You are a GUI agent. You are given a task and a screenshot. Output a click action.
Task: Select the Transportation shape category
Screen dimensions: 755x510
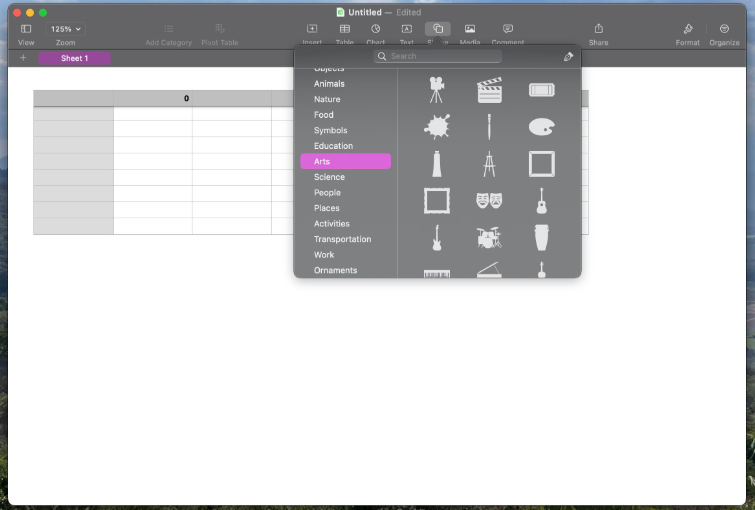[346, 239]
